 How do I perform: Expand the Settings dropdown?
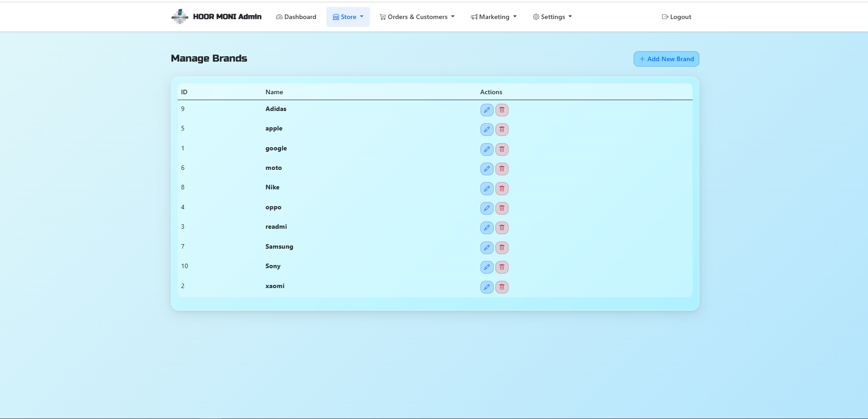click(553, 17)
